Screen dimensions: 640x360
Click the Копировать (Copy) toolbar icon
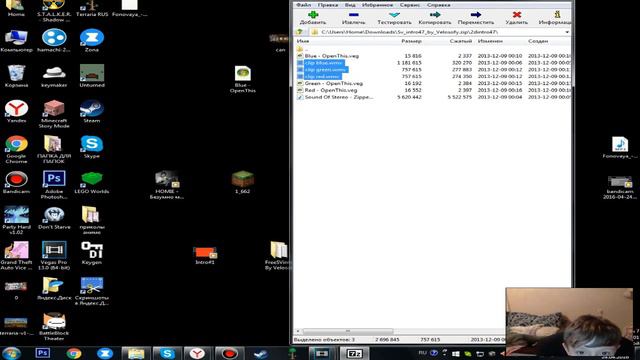[435, 15]
